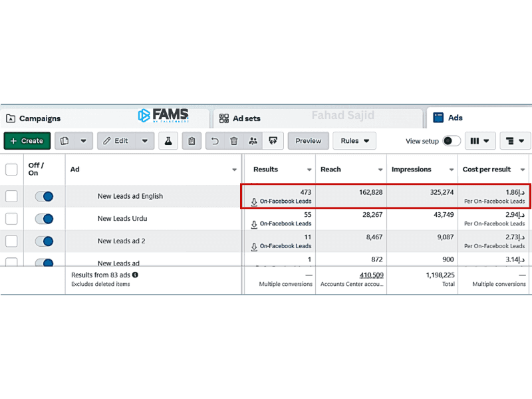The width and height of the screenshot is (532, 399).
Task: Open the breakdown rows icon
Action: [515, 141]
